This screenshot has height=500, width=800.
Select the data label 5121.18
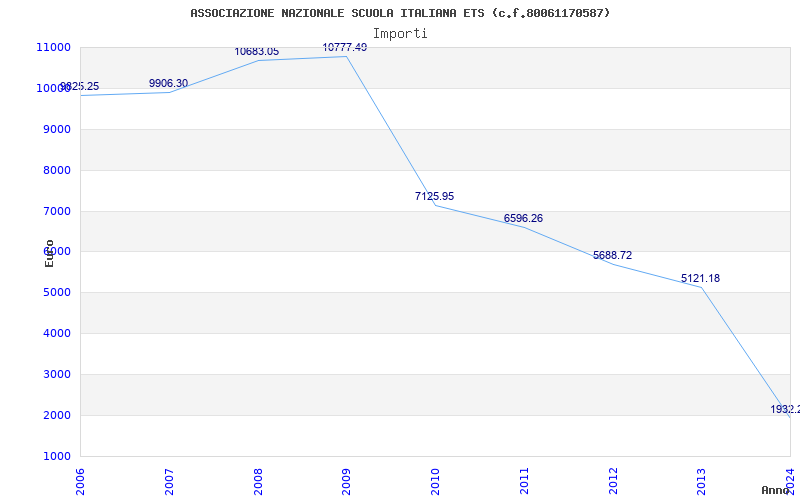click(701, 279)
